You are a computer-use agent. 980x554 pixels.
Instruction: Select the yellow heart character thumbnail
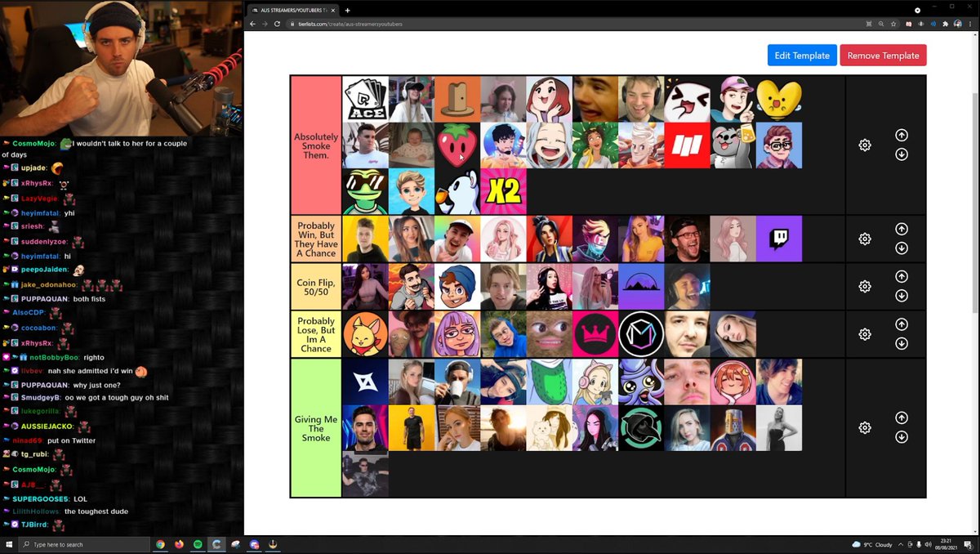(779, 99)
